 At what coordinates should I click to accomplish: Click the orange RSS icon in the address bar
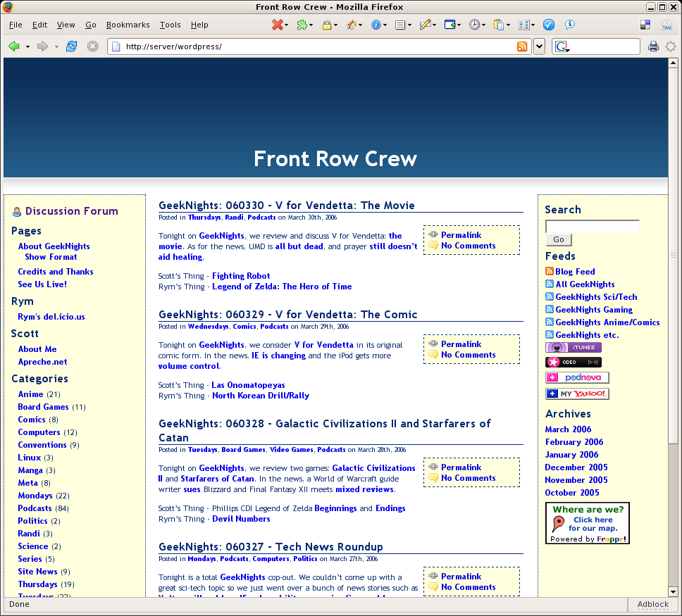click(x=522, y=46)
